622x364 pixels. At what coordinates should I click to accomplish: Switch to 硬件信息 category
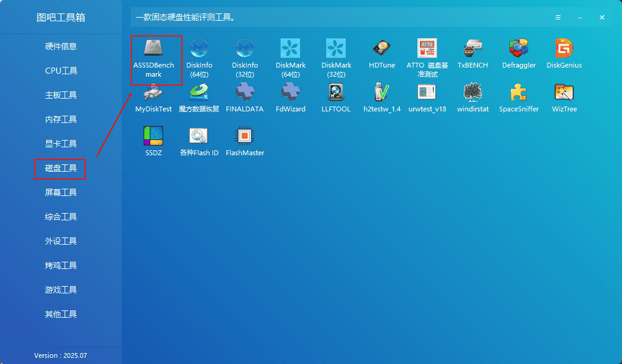coord(61,46)
